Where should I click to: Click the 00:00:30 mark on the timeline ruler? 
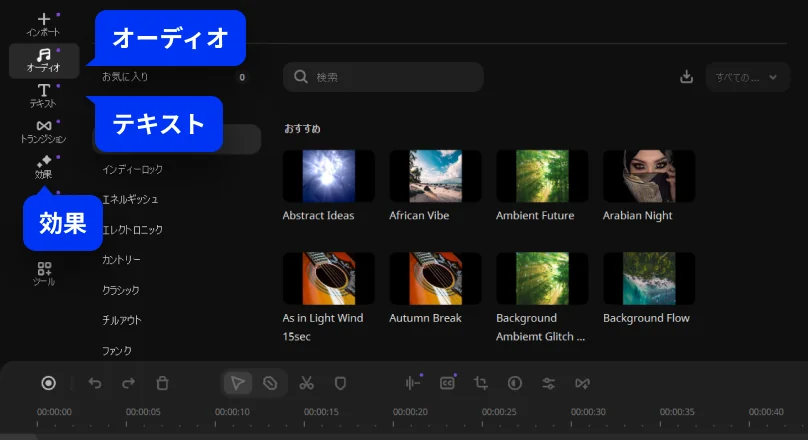click(x=588, y=412)
